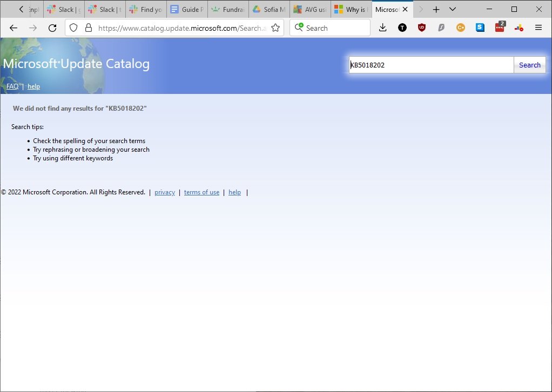Minimize the browser window
Screen dimensions: 552x392
coord(489,10)
